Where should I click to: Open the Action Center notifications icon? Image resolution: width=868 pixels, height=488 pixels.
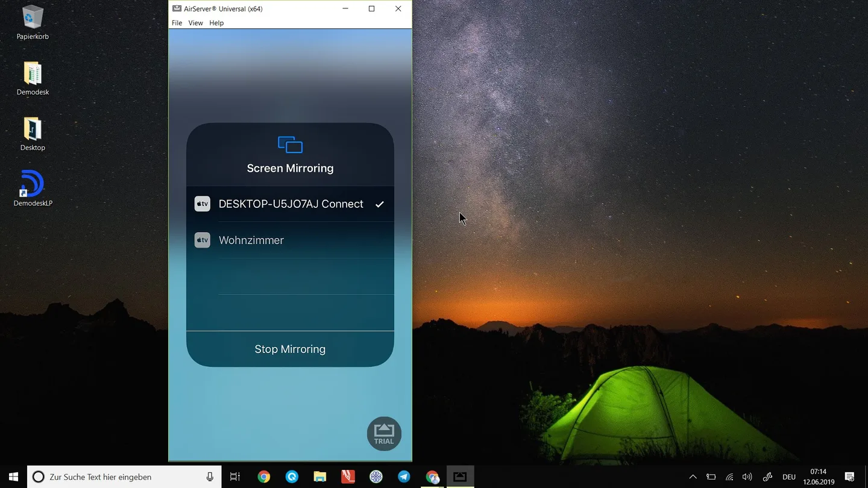850,477
